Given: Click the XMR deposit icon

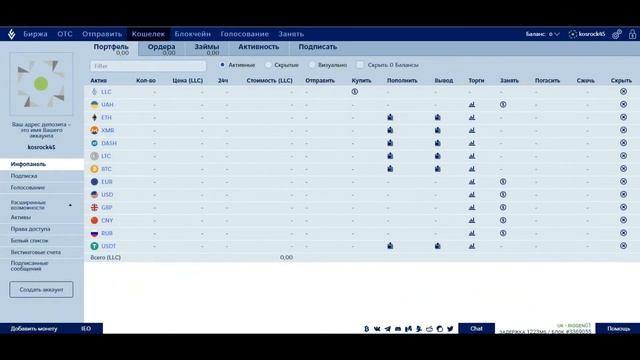Looking at the screenshot, I should pos(390,130).
